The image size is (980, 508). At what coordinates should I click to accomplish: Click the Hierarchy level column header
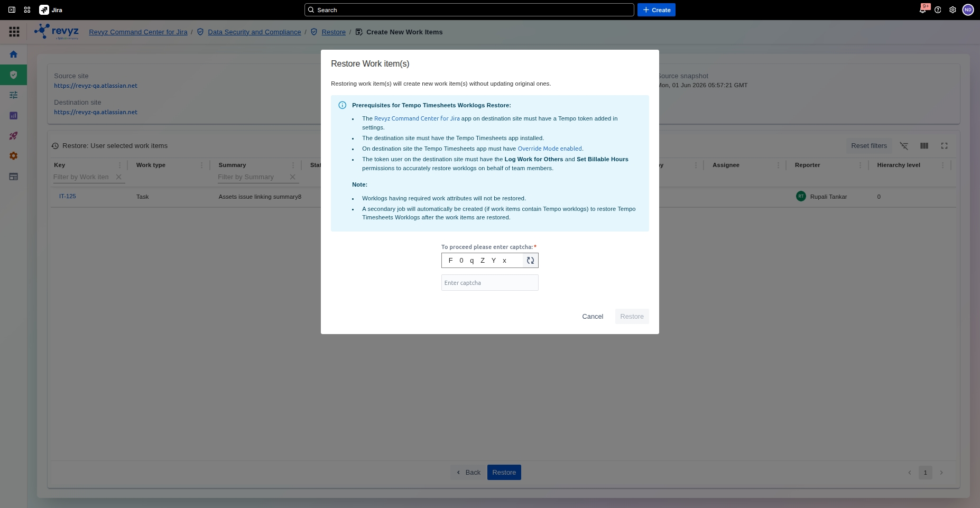(x=899, y=165)
